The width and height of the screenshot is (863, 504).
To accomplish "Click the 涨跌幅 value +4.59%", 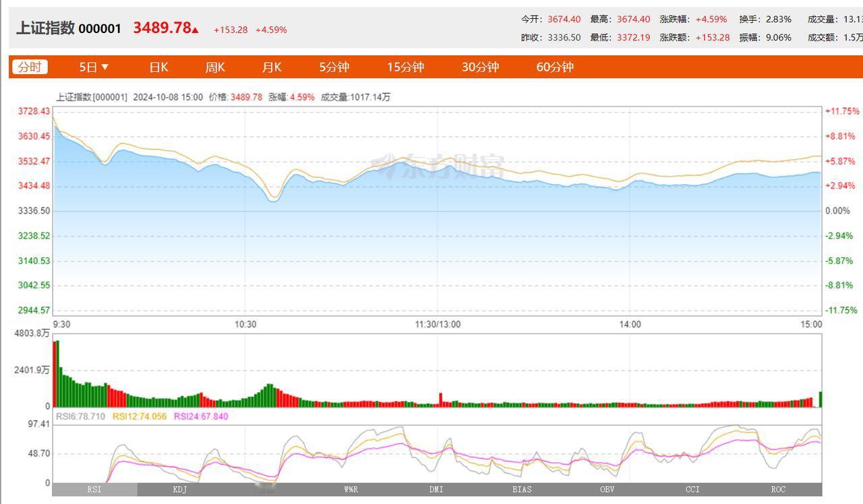I will (711, 20).
